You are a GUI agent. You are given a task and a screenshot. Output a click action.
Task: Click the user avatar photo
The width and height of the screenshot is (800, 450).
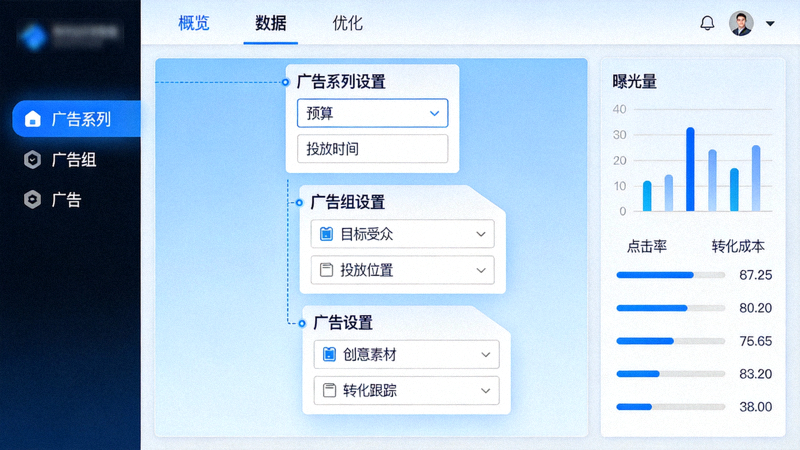point(741,23)
